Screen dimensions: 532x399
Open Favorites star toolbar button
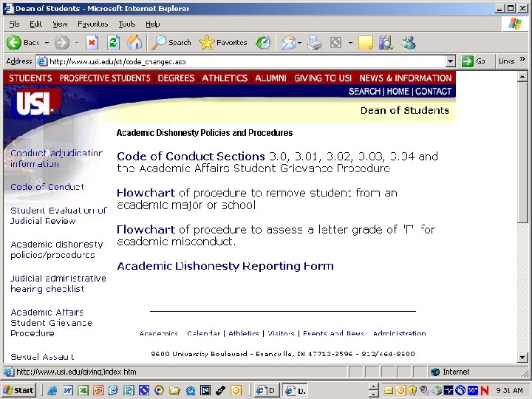[x=223, y=43]
